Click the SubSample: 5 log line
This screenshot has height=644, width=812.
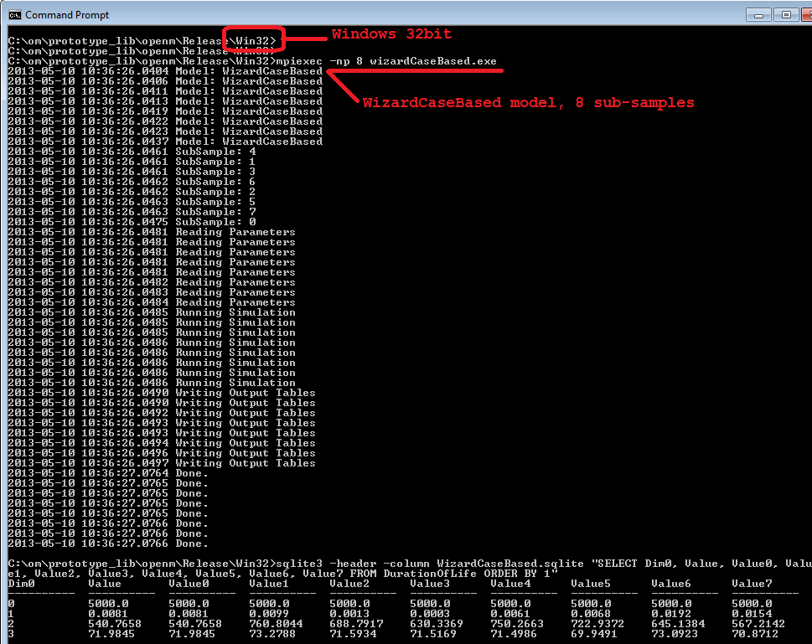point(132,202)
